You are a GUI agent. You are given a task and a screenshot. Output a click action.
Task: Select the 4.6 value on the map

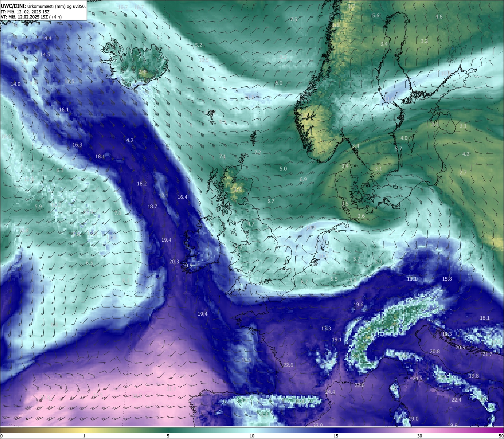coord(439,17)
